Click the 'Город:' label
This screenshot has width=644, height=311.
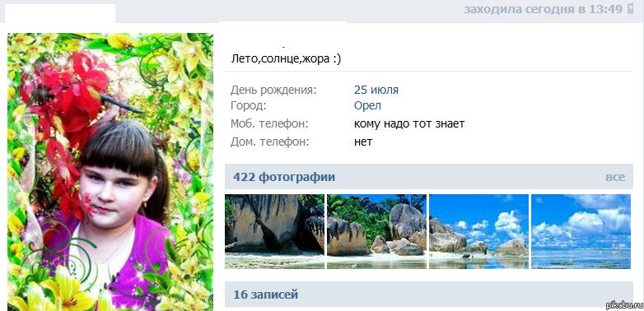point(249,106)
